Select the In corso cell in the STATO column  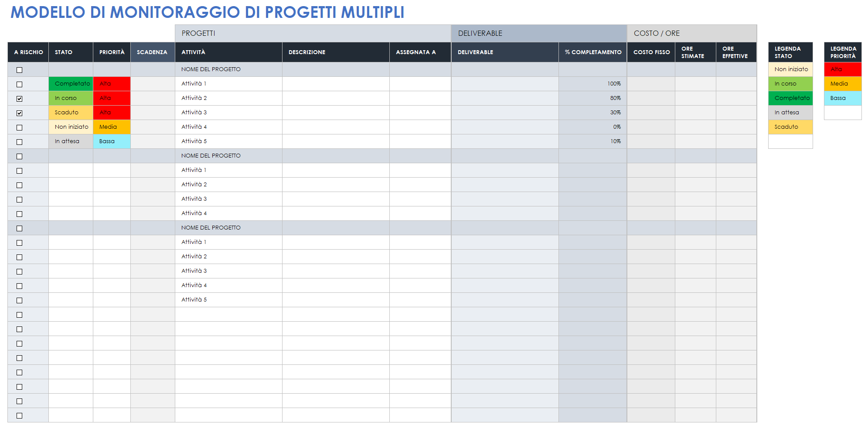[x=71, y=98]
